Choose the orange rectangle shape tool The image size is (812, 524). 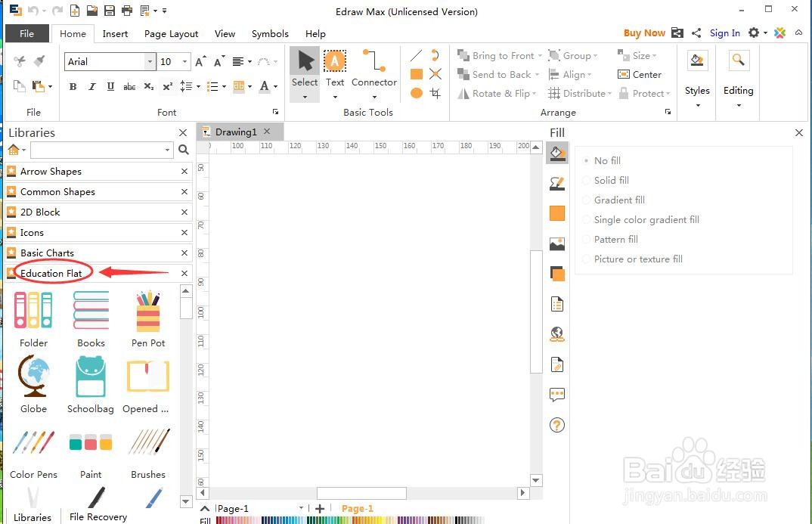click(416, 74)
